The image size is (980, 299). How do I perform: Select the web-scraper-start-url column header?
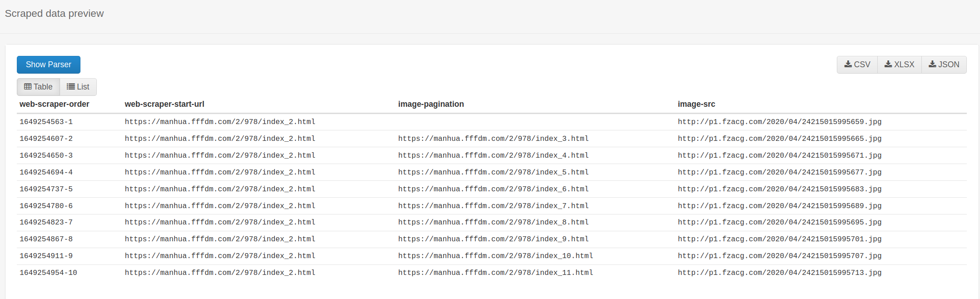point(165,104)
